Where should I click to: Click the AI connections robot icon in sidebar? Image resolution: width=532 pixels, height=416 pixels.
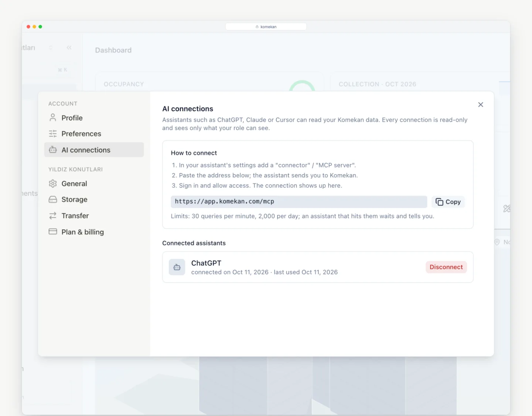coord(53,150)
